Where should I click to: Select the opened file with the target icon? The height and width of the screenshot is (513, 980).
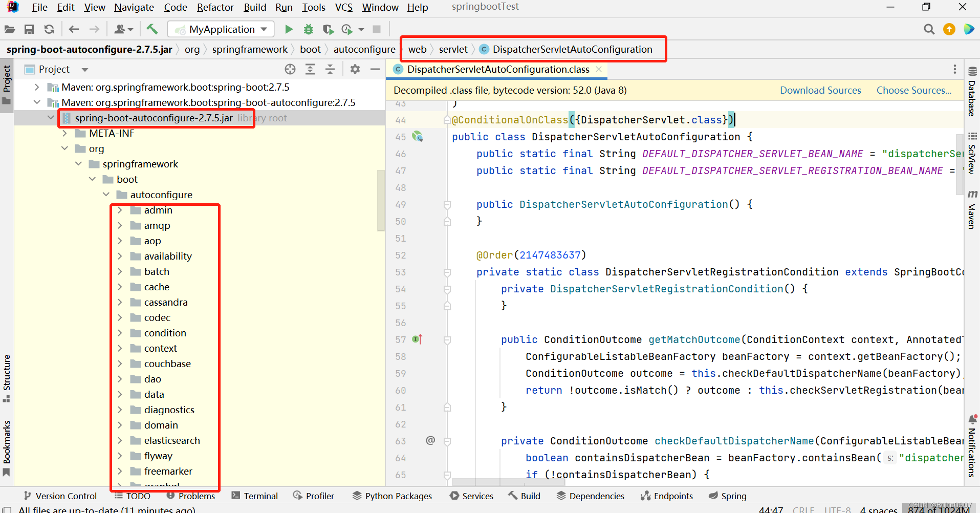290,69
